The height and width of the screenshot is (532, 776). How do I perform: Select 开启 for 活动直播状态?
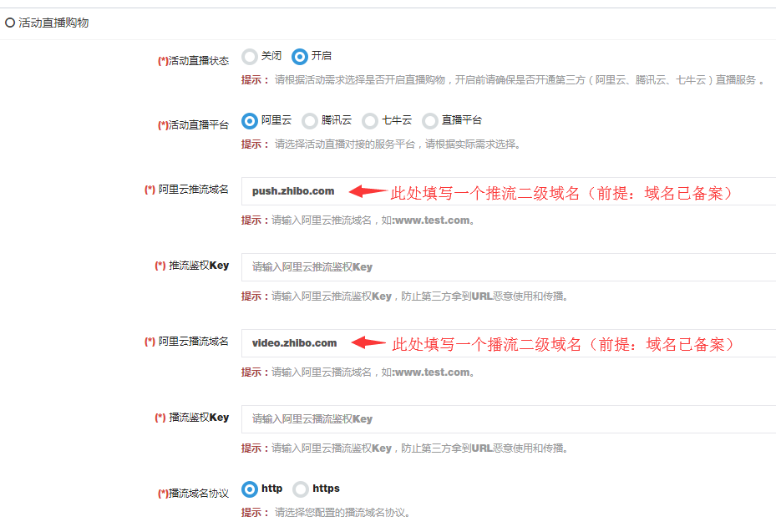coord(299,57)
